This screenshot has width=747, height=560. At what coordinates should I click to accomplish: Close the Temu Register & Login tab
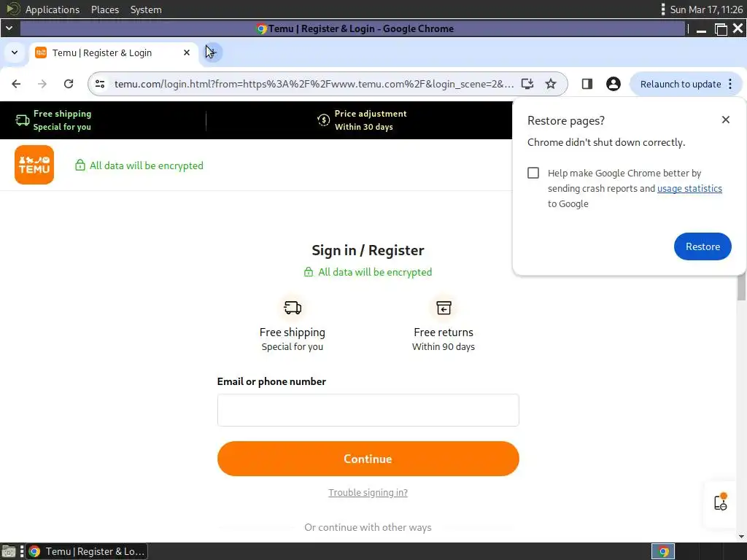(x=187, y=52)
